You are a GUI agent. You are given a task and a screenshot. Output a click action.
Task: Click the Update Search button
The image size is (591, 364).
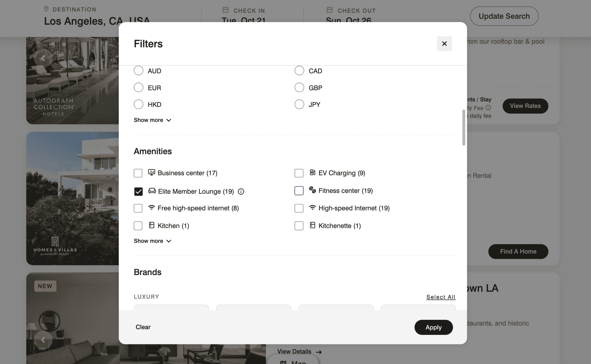click(504, 16)
